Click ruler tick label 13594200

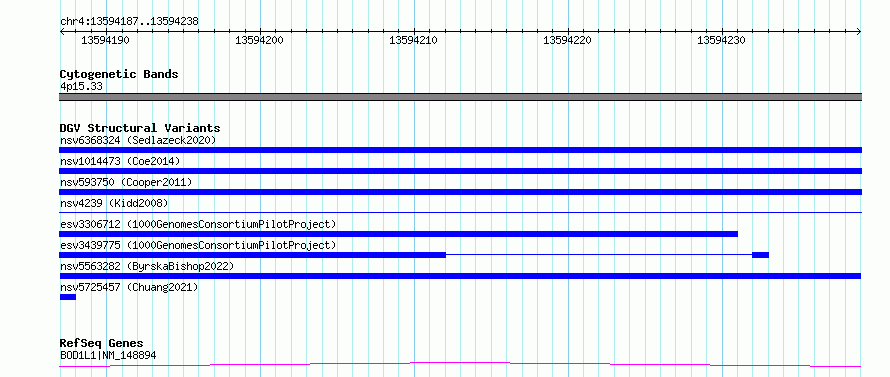click(259, 40)
